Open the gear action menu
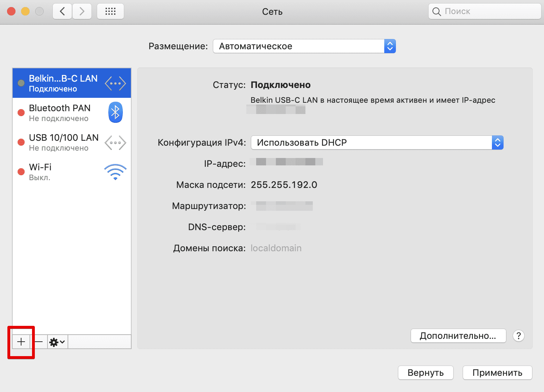This screenshot has width=544, height=392. (57, 342)
